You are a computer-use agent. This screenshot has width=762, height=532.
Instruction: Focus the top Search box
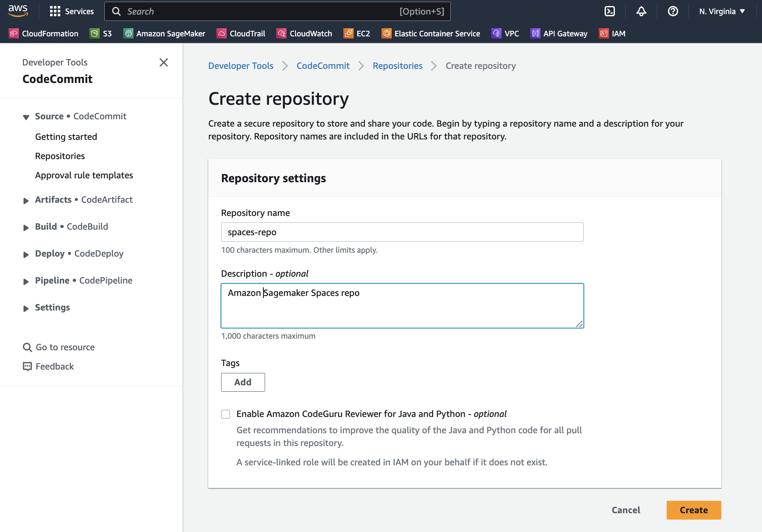[x=278, y=12]
